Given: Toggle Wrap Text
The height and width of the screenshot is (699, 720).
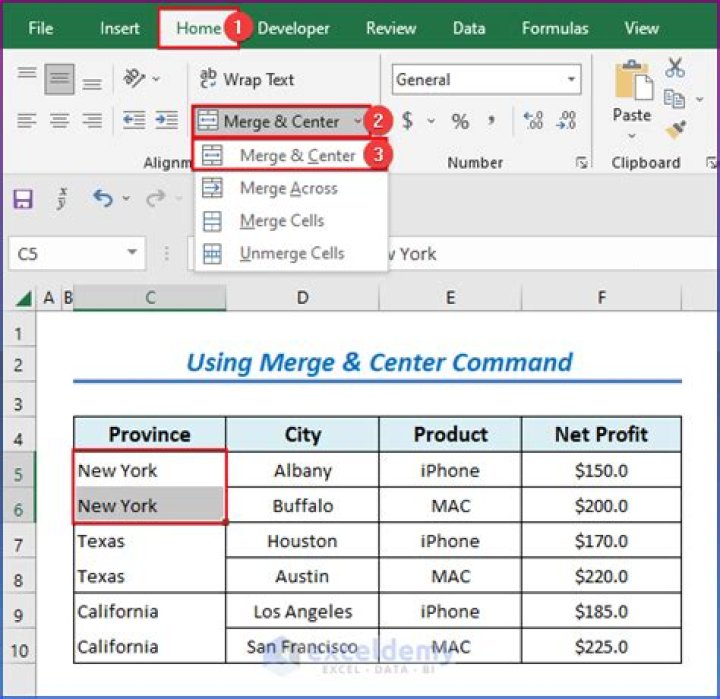Looking at the screenshot, I should tap(247, 79).
